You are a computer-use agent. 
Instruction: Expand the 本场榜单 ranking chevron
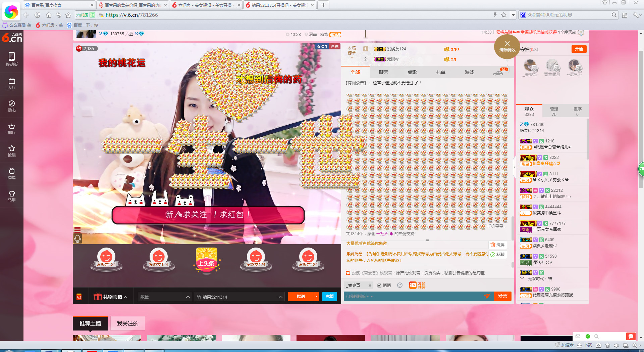(352, 58)
